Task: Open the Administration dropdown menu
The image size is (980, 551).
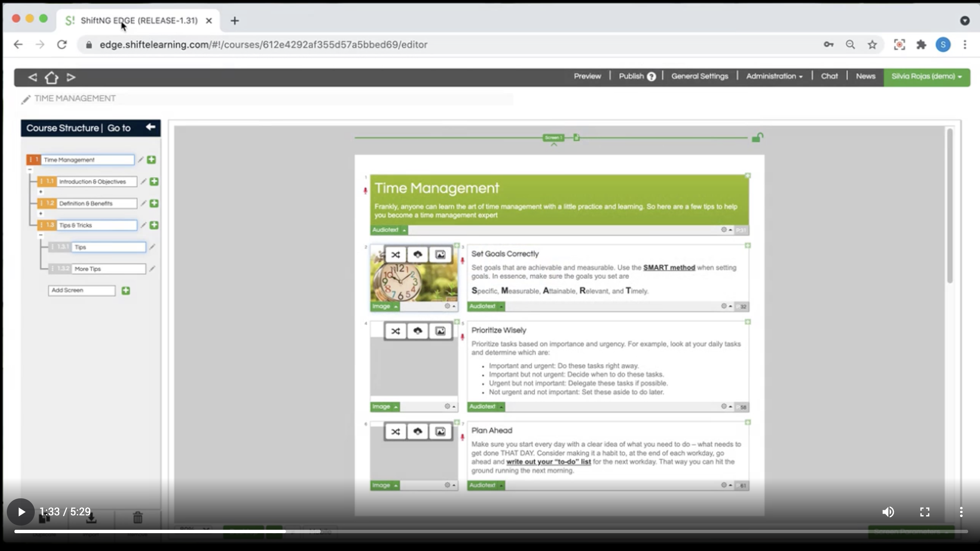Action: pos(774,76)
